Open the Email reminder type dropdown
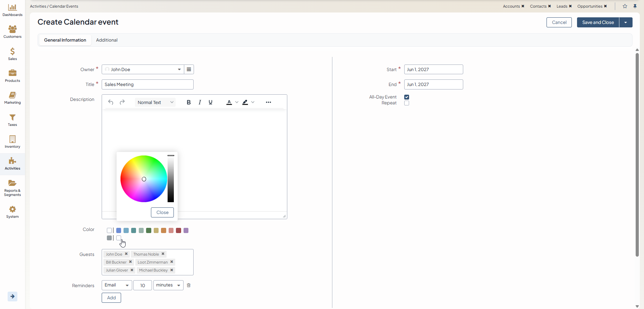This screenshot has height=309, width=644. click(x=117, y=285)
